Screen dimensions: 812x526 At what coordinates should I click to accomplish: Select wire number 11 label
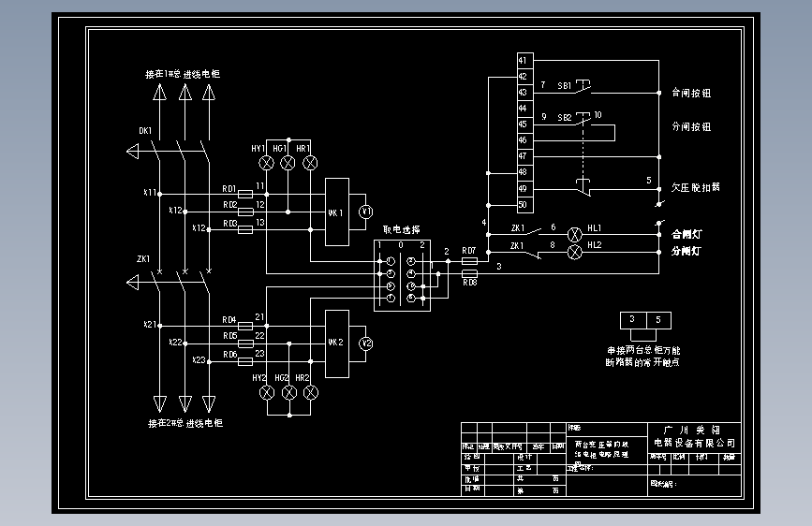[260, 186]
